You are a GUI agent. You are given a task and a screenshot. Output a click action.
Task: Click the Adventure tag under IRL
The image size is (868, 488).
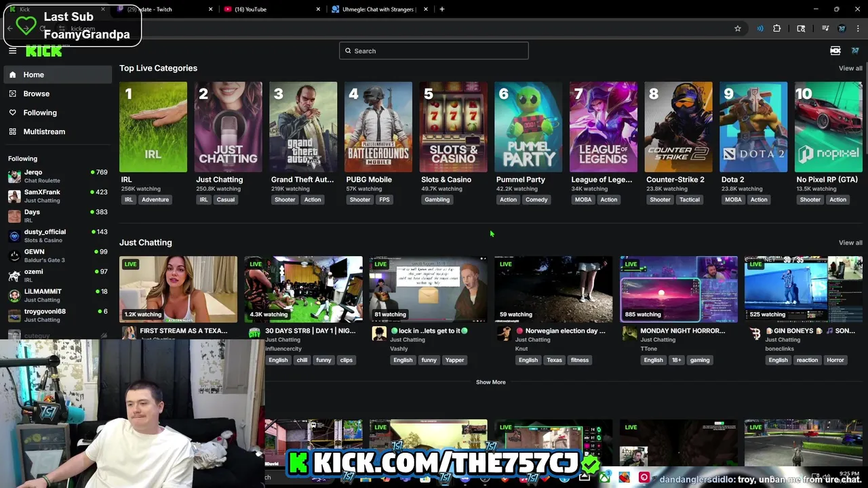(x=155, y=200)
